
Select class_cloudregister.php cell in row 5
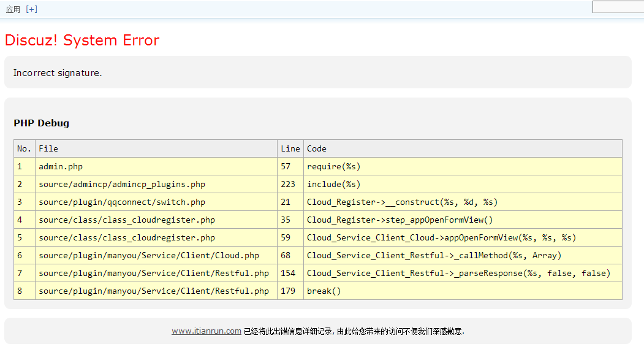[156, 237]
